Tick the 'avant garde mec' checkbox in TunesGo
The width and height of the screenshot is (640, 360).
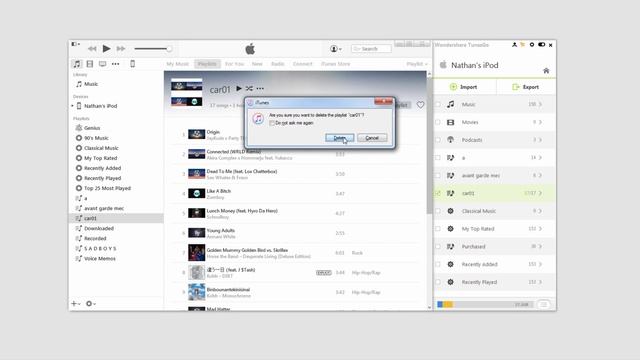point(438,176)
